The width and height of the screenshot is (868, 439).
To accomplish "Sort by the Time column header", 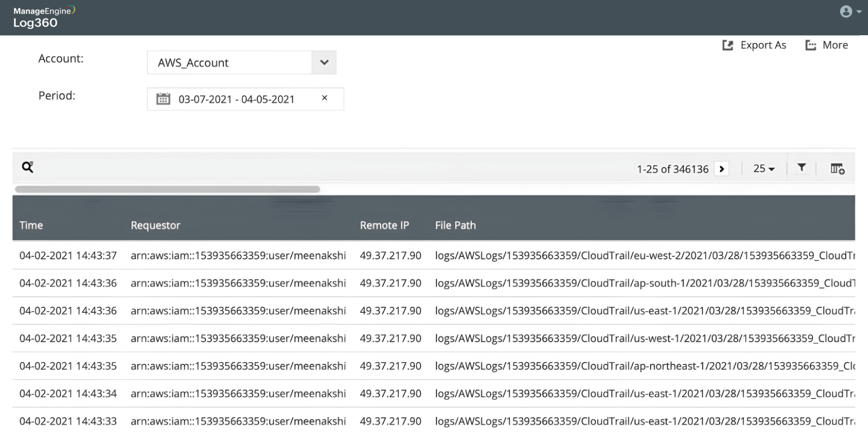I will tap(31, 226).
